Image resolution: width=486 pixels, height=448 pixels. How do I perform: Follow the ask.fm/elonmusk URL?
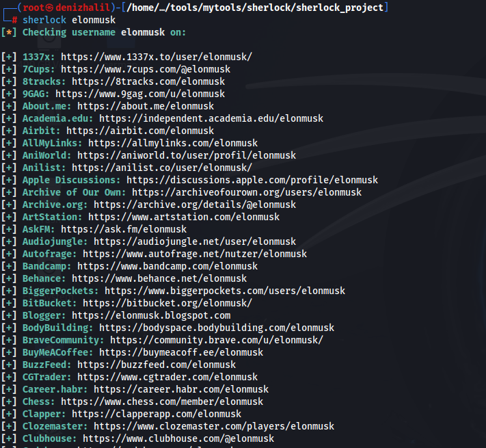click(x=124, y=229)
